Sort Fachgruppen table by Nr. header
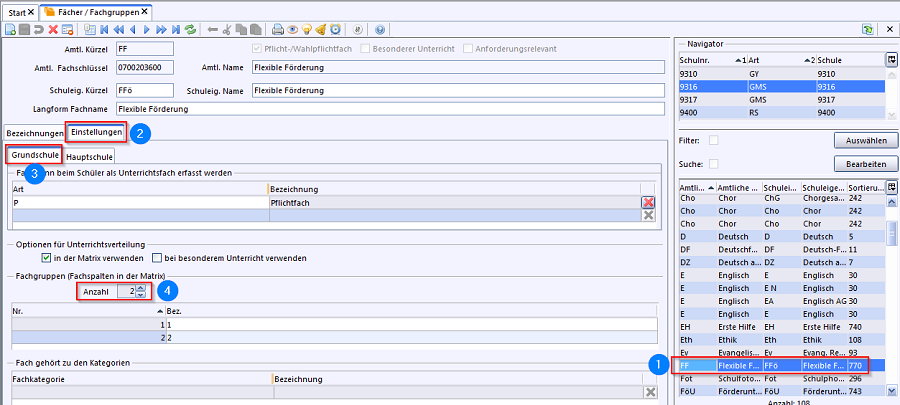Viewport: 900px width, 405px height. pyautogui.click(x=88, y=310)
